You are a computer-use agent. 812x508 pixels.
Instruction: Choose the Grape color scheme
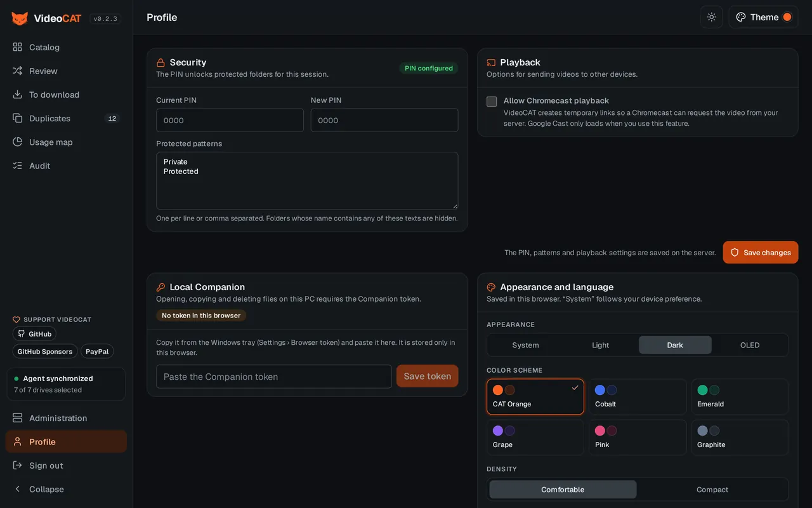535,438
